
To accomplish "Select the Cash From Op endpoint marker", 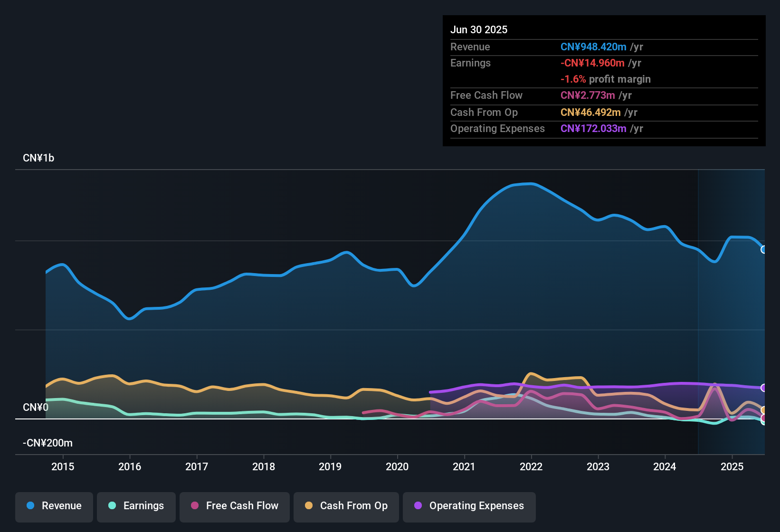I will click(763, 410).
